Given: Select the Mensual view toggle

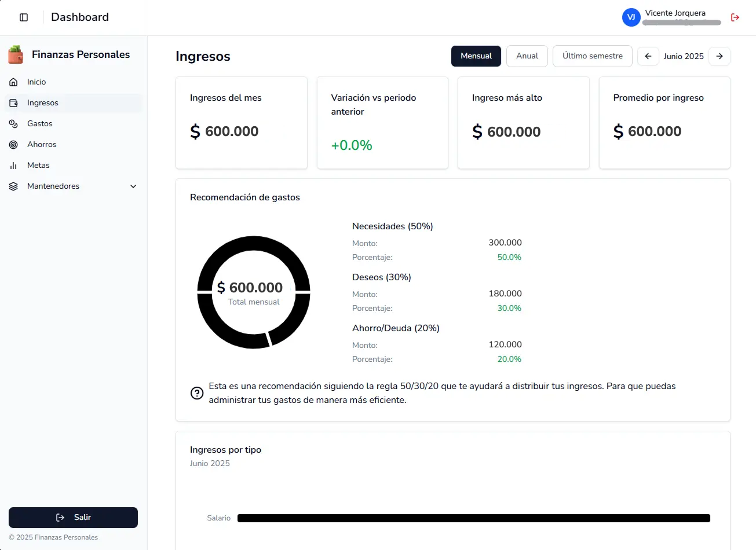Looking at the screenshot, I should coord(476,56).
